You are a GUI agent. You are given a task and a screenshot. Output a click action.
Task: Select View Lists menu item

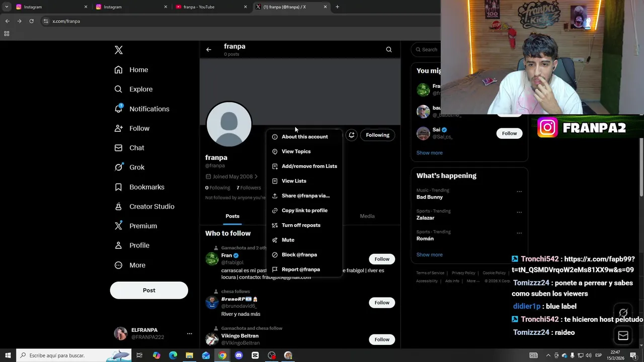(x=304, y=181)
